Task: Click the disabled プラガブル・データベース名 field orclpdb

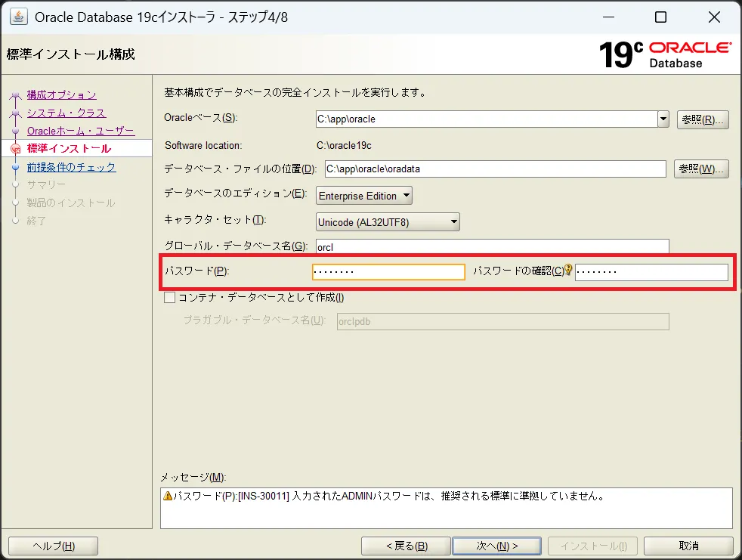Action: coord(503,321)
